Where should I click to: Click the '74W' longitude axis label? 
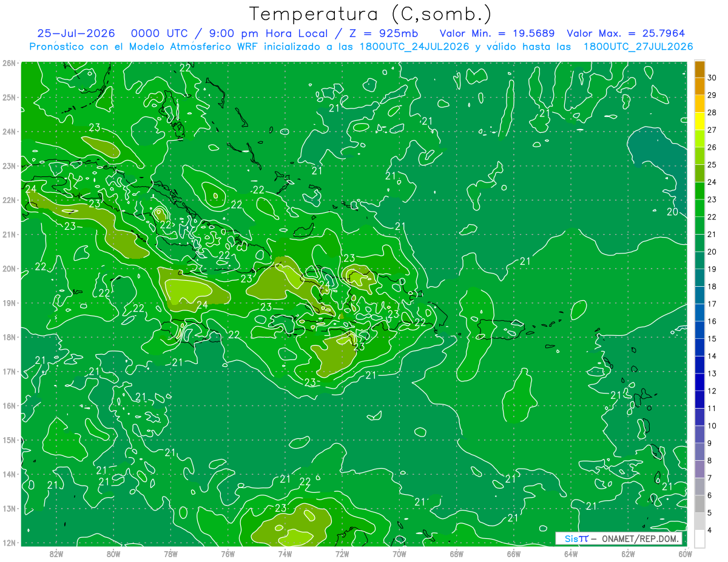[x=285, y=554]
